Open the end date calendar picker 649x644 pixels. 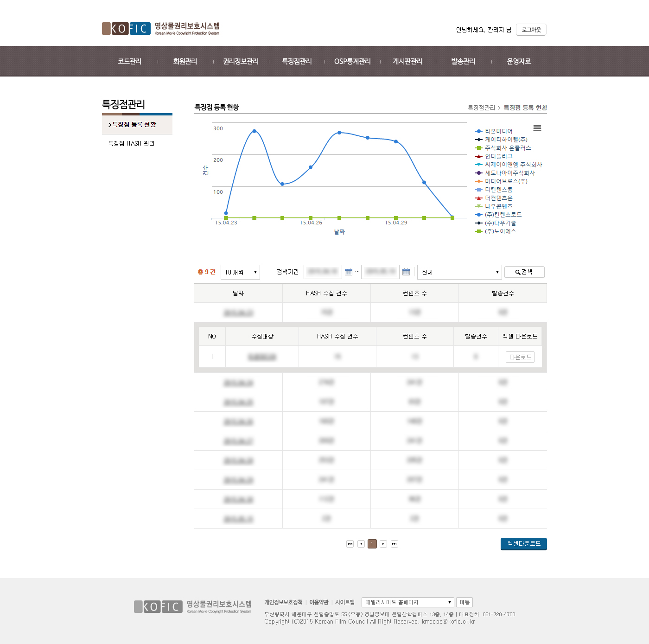click(406, 272)
